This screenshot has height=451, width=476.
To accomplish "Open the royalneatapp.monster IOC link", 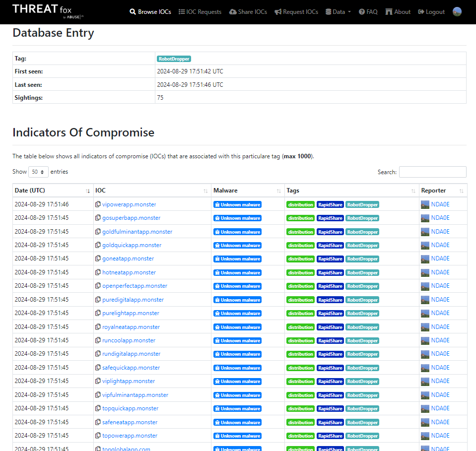I will (131, 327).
